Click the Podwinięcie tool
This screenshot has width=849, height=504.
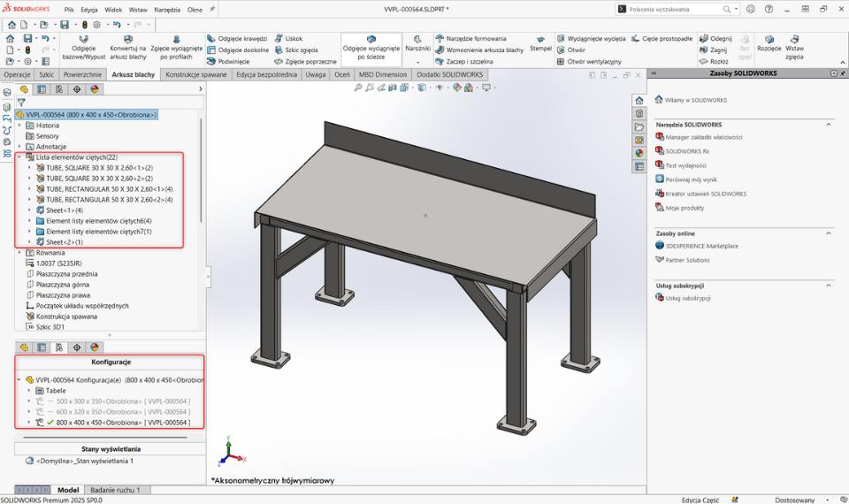click(x=228, y=61)
